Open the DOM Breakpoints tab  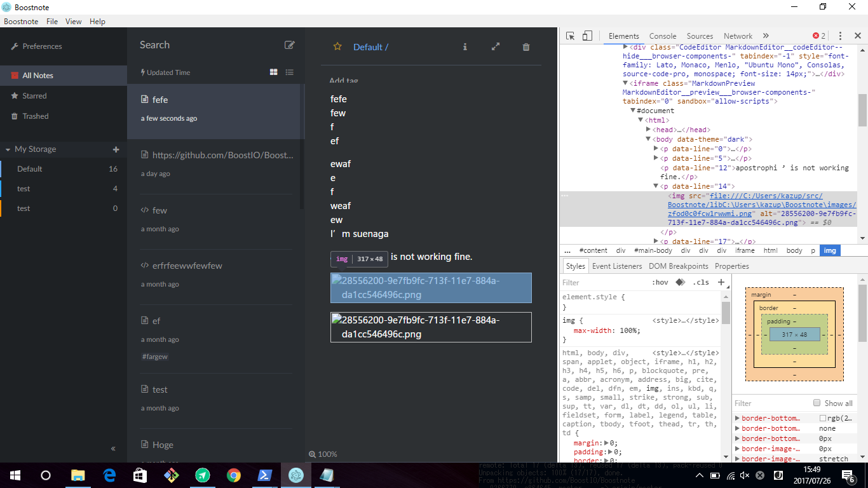(x=679, y=266)
